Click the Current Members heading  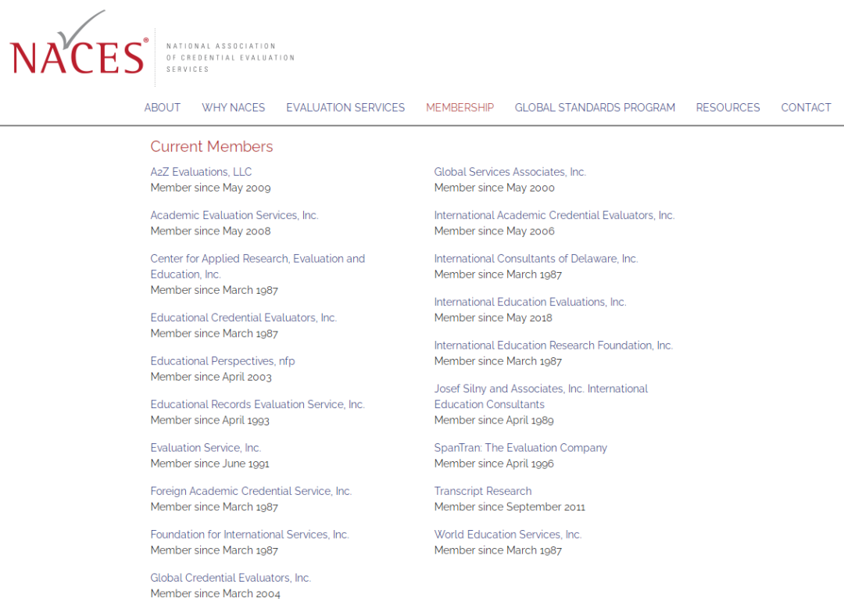point(212,146)
